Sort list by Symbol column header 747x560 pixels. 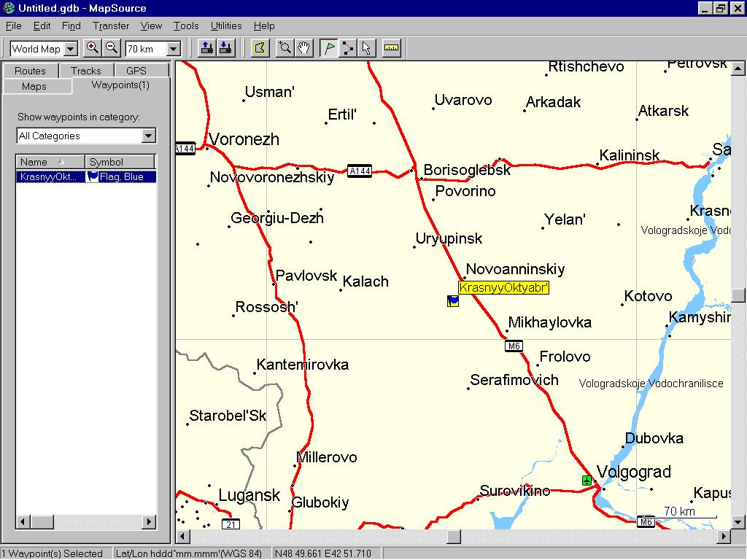[x=120, y=161]
